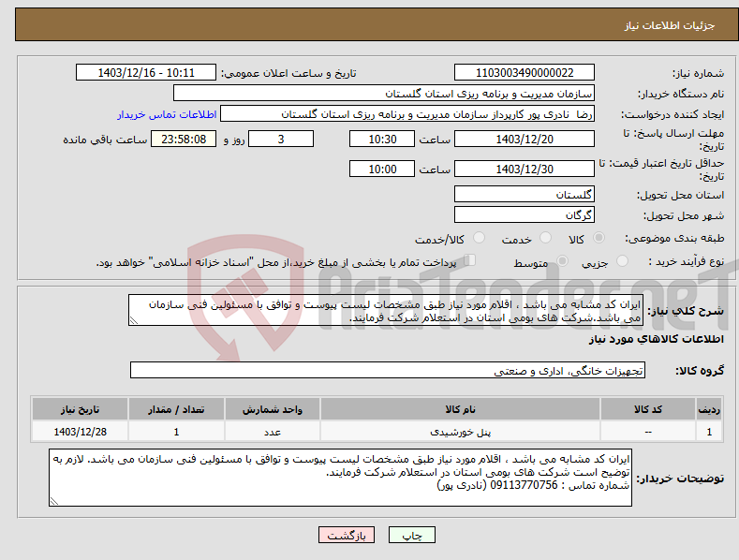739x560 pixels.
Task: Click the buyer organization name field
Action: click(384, 94)
